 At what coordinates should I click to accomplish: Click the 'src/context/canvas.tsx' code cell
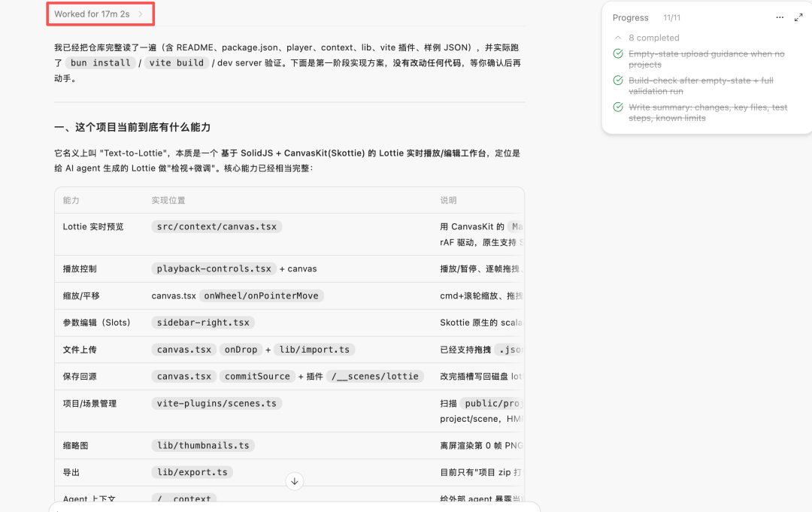[x=217, y=227]
